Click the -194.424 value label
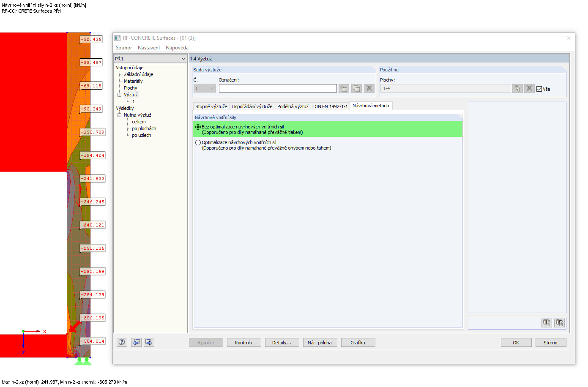588x387 pixels. pyautogui.click(x=93, y=155)
